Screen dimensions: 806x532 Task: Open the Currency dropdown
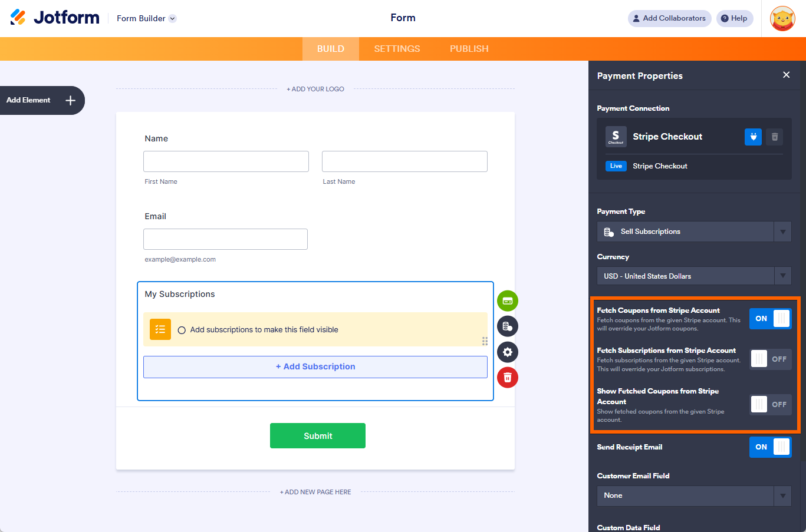pos(693,276)
